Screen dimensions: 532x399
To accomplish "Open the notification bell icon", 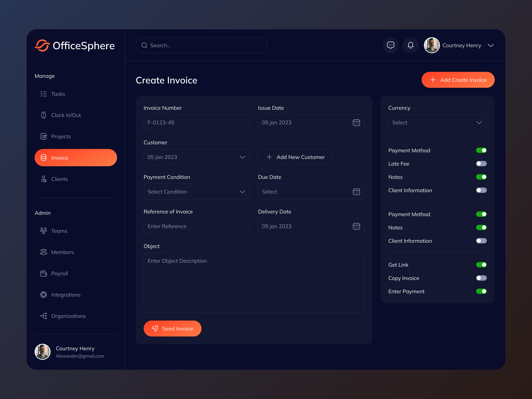I will point(410,45).
